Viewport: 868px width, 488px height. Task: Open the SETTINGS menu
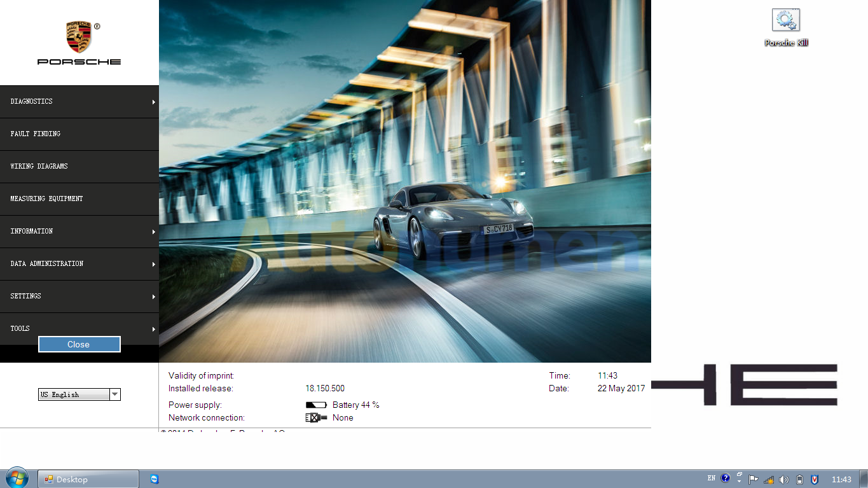pyautogui.click(x=79, y=296)
